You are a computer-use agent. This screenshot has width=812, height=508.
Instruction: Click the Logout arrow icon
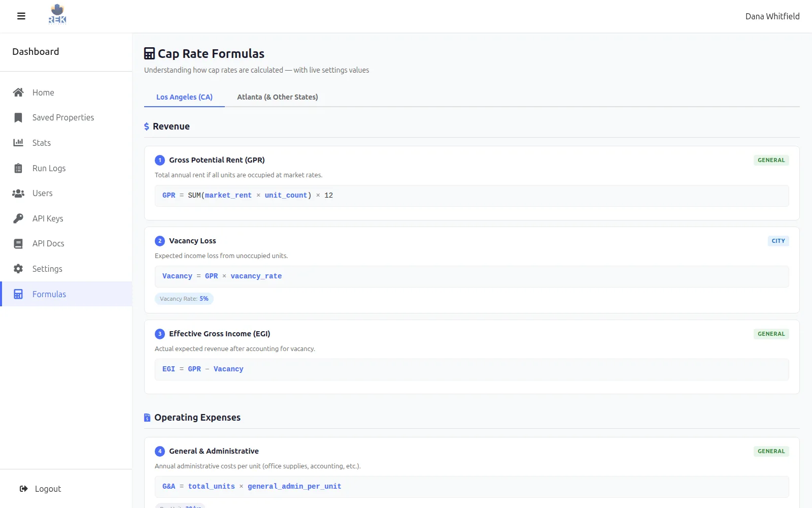pyautogui.click(x=24, y=489)
